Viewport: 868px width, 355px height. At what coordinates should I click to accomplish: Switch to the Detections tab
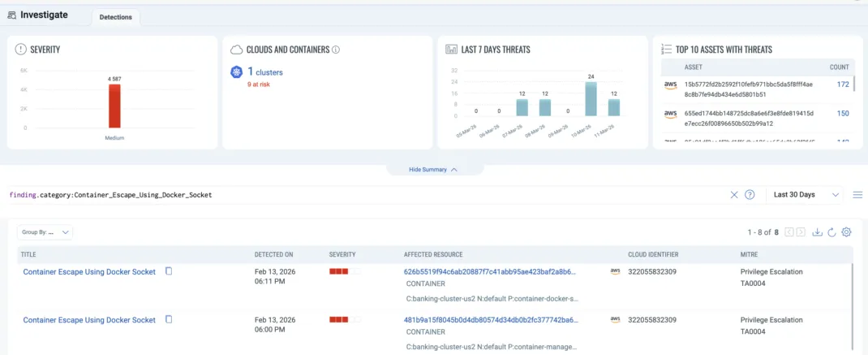pyautogui.click(x=114, y=17)
